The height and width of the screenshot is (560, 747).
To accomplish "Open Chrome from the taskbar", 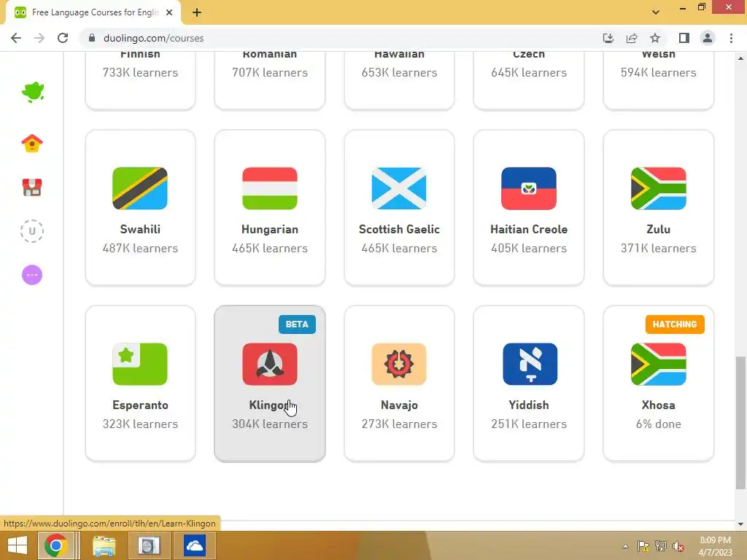I will click(56, 545).
